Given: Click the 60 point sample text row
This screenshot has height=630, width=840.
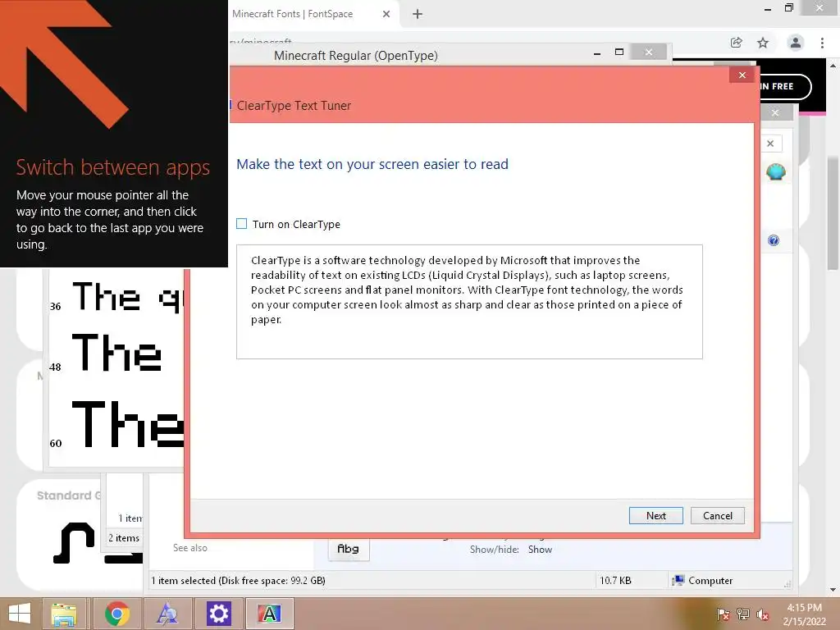Looking at the screenshot, I should [x=116, y=424].
